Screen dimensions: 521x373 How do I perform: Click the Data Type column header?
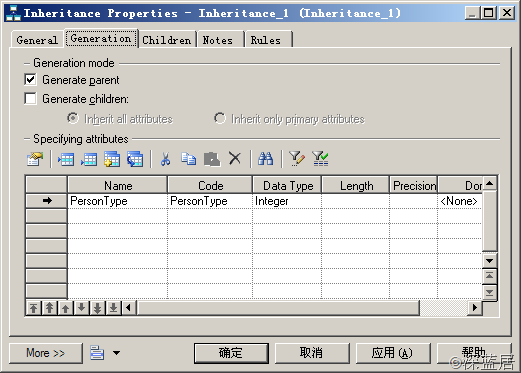(287, 185)
